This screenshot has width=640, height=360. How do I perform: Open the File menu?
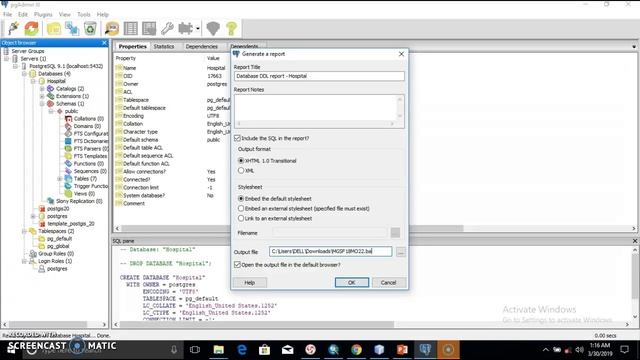pyautogui.click(x=7, y=14)
